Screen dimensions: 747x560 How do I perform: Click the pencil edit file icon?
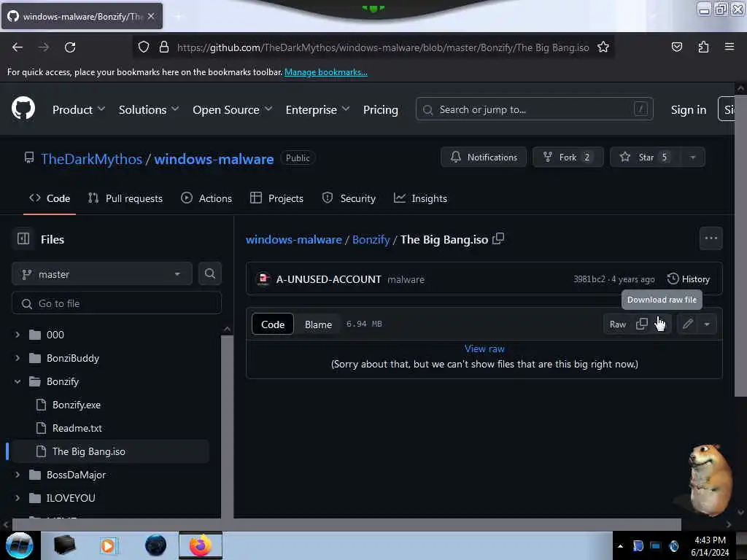point(687,324)
